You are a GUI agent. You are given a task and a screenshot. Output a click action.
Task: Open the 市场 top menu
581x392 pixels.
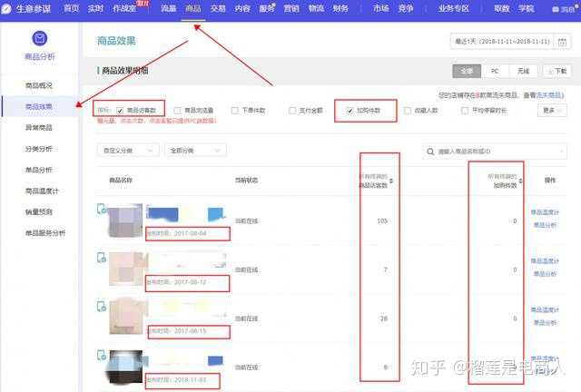[x=381, y=8]
